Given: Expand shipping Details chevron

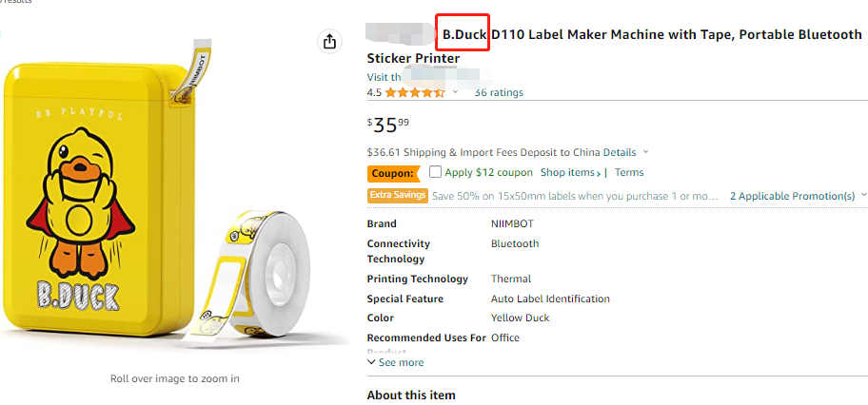Looking at the screenshot, I should [645, 152].
